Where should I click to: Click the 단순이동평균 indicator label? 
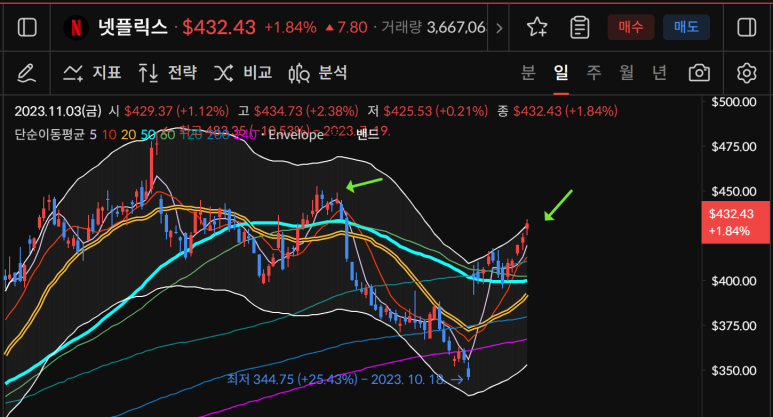coord(49,134)
